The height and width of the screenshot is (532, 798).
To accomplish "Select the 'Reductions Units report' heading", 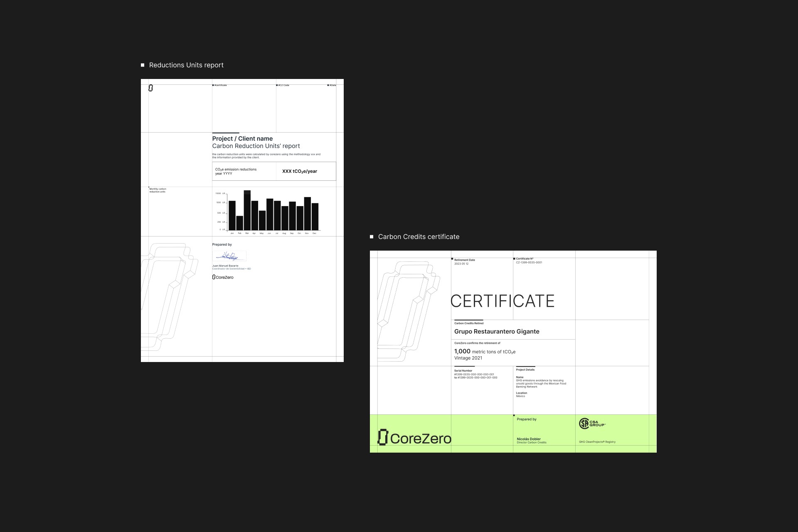I will 186,65.
